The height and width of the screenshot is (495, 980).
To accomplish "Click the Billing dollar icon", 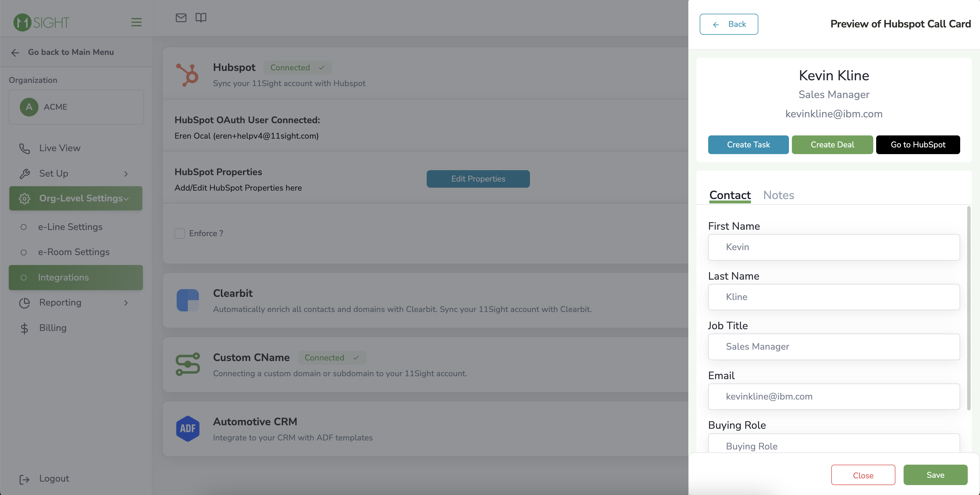I will 24,328.
